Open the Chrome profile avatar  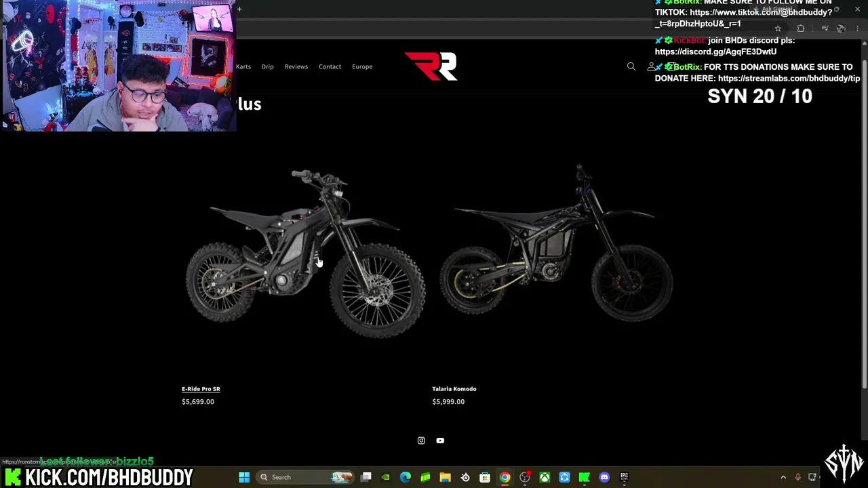[x=841, y=28]
